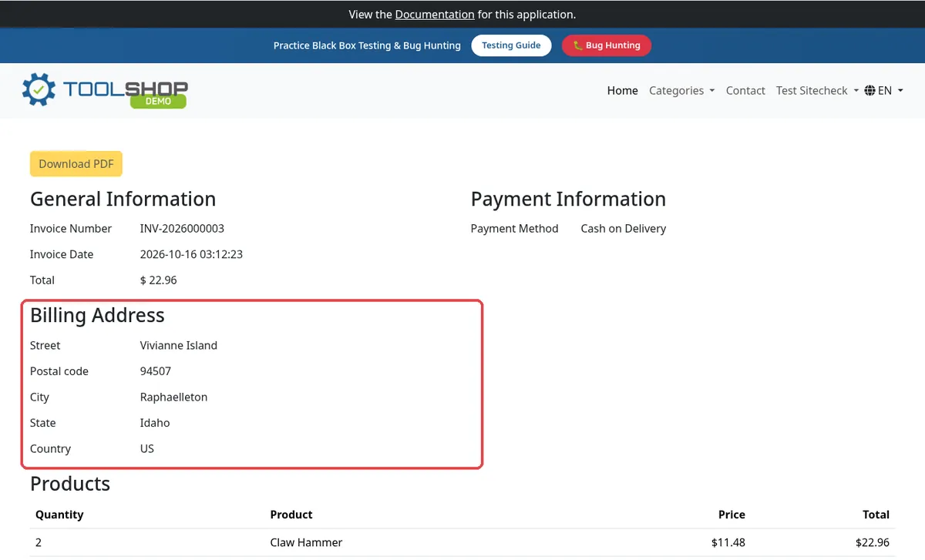Screen dimensions: 925x560
Task: Click the Postal code label
Action: [59, 371]
